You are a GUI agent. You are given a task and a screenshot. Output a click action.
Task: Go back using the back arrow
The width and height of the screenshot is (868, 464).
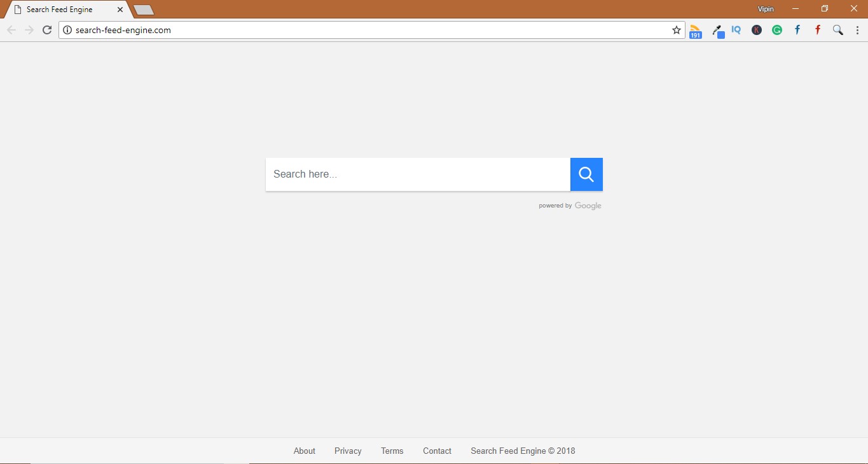[11, 29]
